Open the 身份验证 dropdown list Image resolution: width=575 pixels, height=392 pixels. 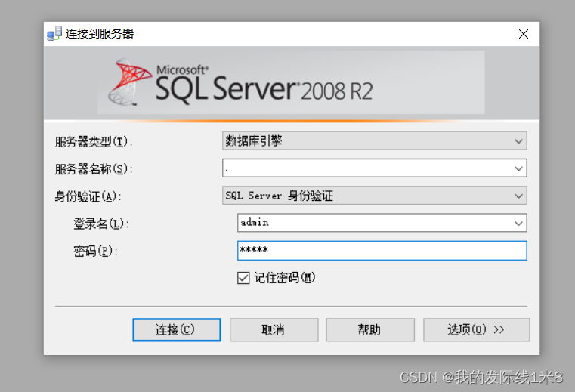tap(375, 196)
